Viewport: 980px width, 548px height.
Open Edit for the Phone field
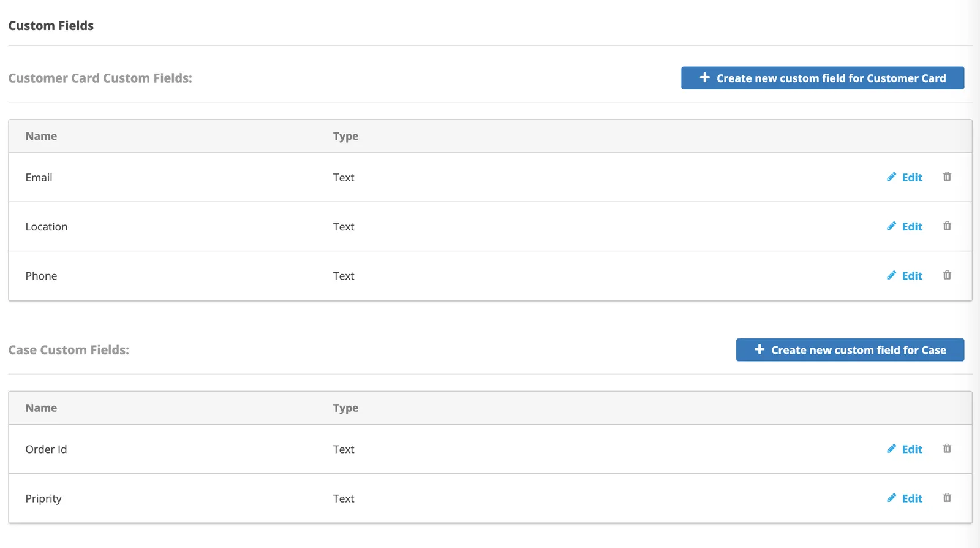905,275
